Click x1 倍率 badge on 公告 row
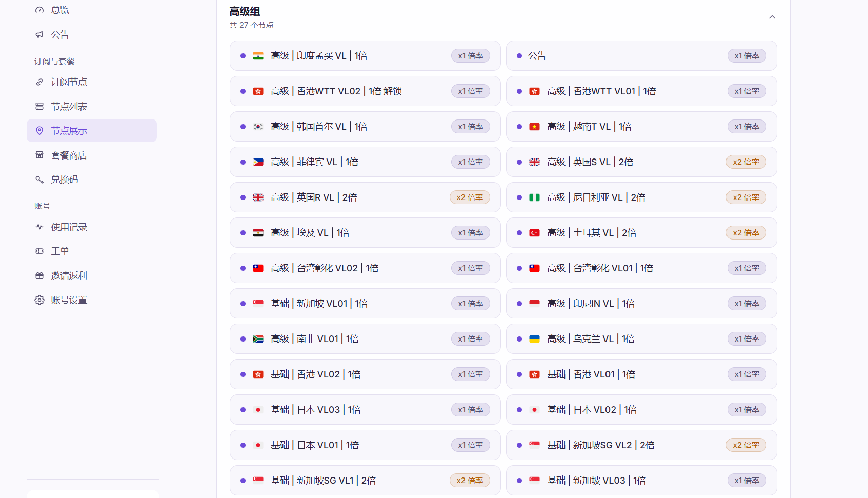 tap(747, 56)
